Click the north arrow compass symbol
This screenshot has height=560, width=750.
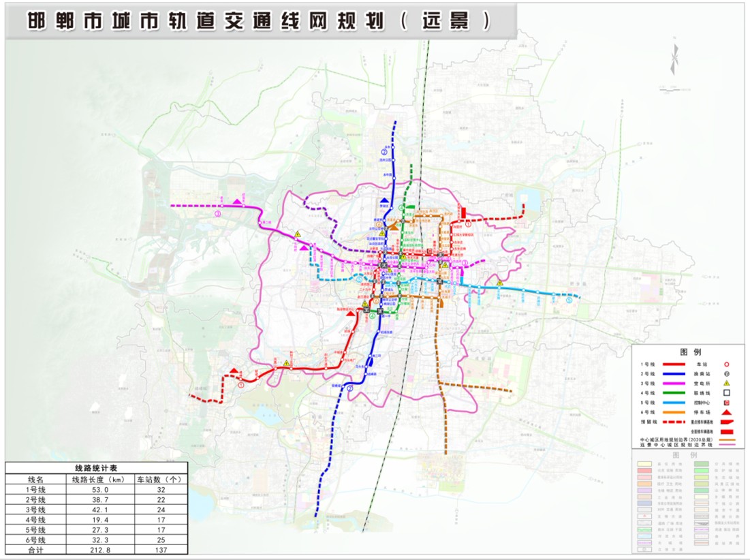click(x=674, y=60)
